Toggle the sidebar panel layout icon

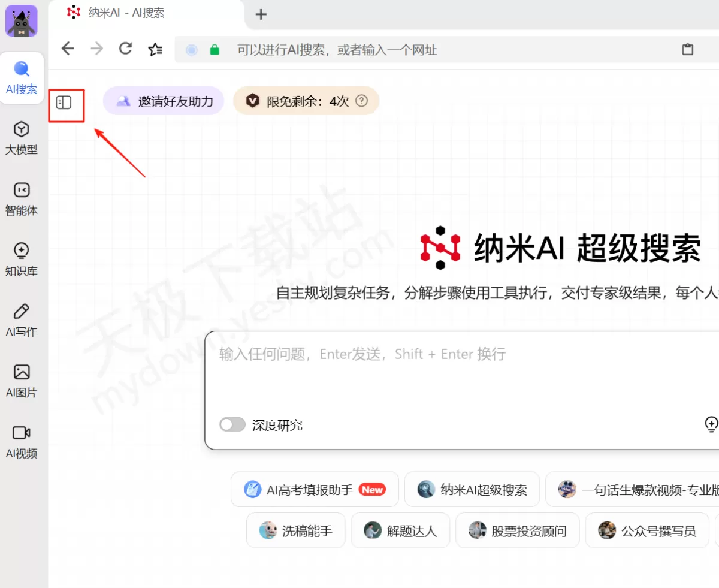(x=64, y=102)
